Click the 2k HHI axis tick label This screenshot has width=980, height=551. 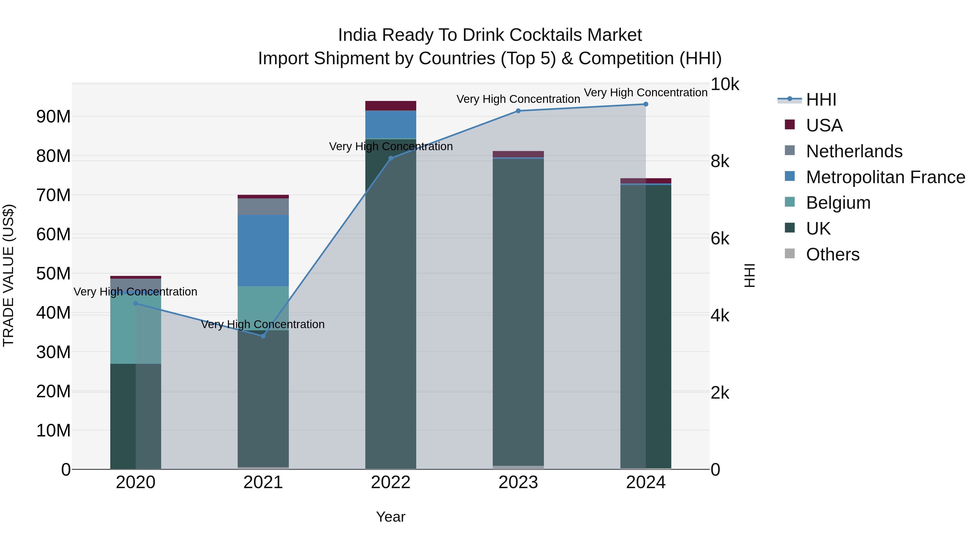(720, 393)
